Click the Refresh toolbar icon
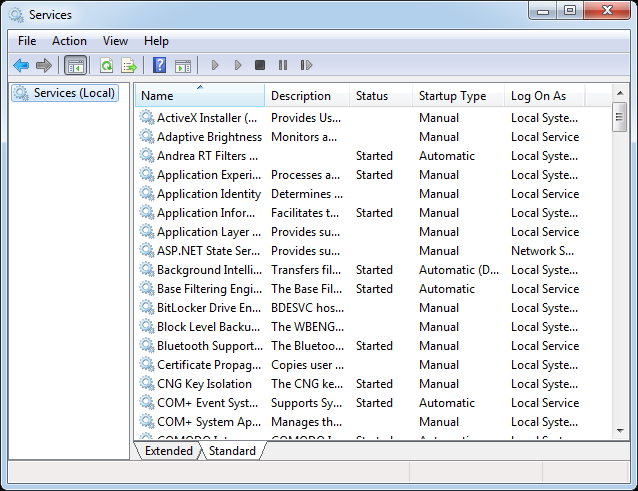 pos(106,65)
